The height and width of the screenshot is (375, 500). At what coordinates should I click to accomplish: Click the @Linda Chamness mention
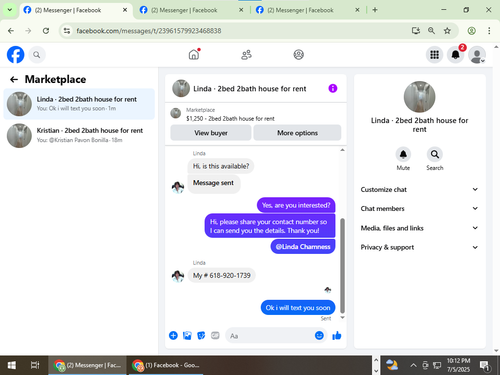[303, 247]
